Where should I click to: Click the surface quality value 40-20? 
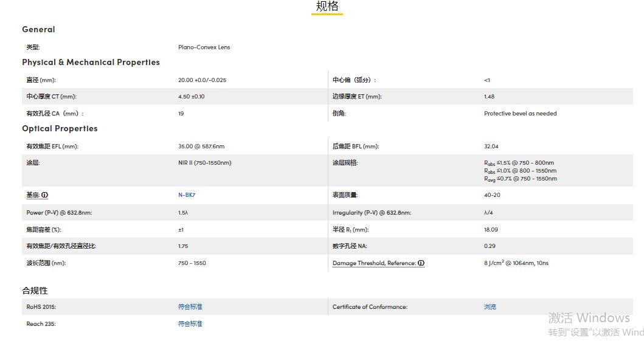pyautogui.click(x=492, y=195)
